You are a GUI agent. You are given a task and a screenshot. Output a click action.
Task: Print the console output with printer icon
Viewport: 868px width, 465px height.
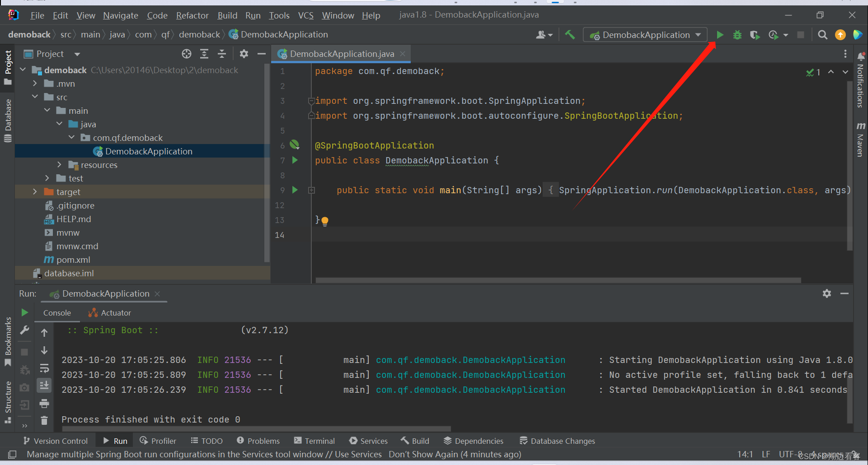(44, 403)
